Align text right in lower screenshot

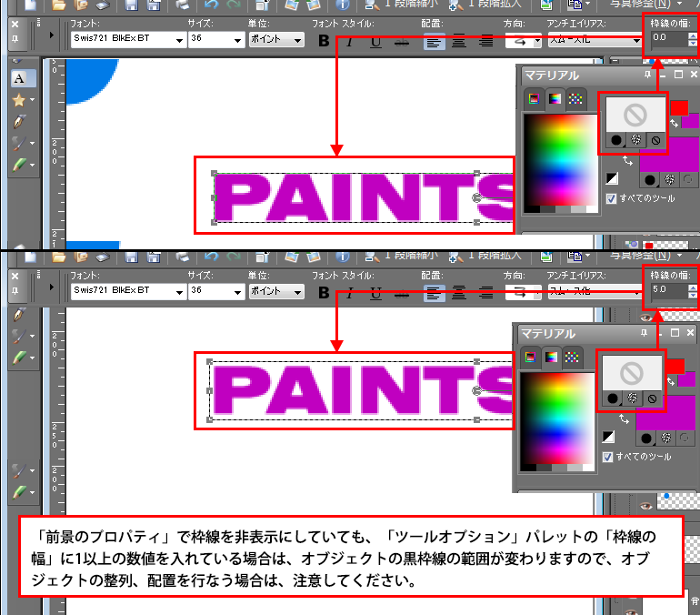point(486,294)
